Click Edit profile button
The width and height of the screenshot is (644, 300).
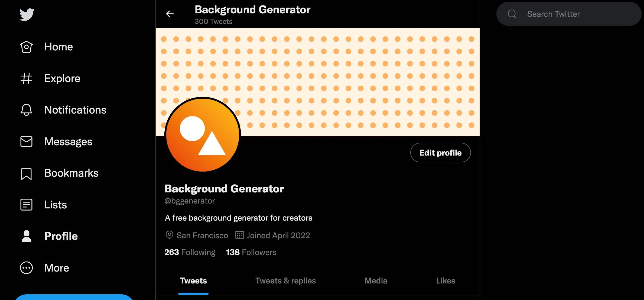440,153
